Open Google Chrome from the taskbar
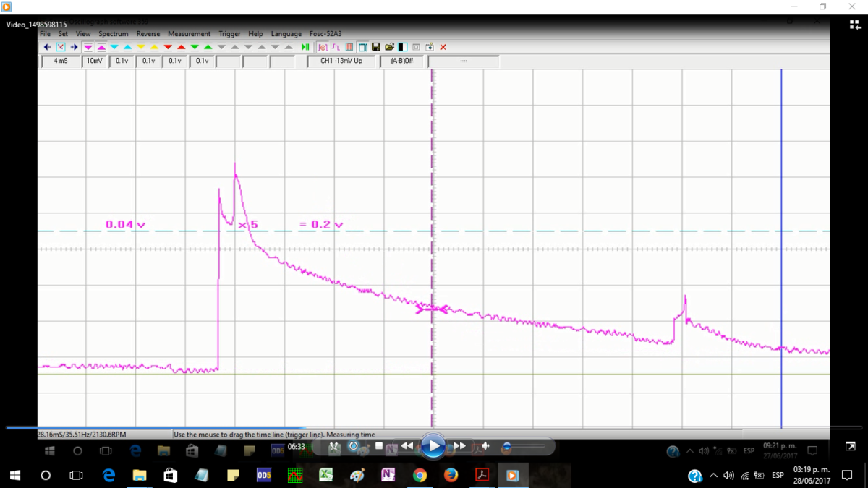The height and width of the screenshot is (488, 868). [x=420, y=476]
